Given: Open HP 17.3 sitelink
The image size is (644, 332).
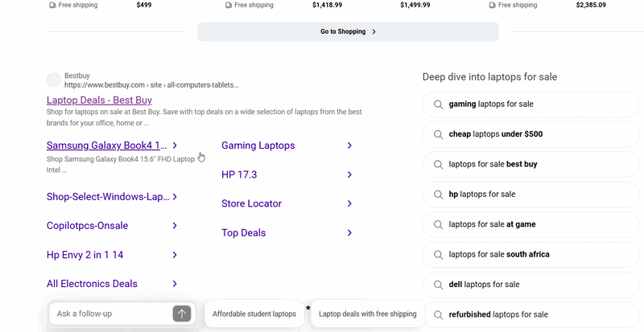Looking at the screenshot, I should (x=239, y=174).
